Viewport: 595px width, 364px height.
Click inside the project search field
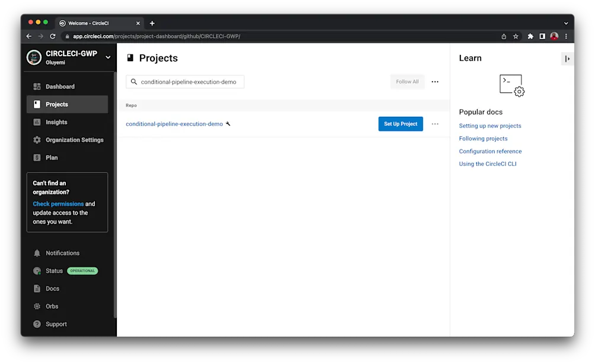click(184, 81)
